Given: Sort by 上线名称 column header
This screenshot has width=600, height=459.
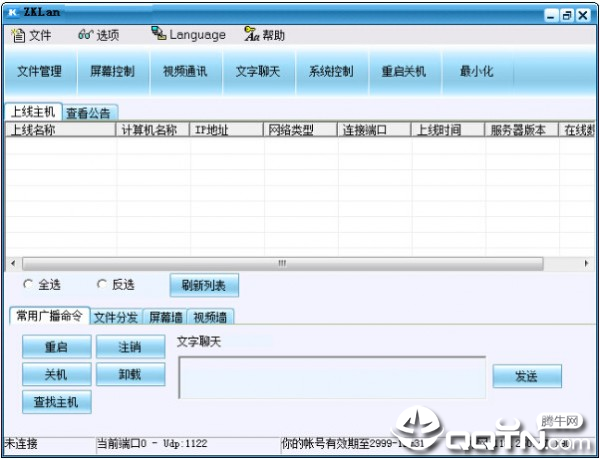Looking at the screenshot, I should point(60,130).
